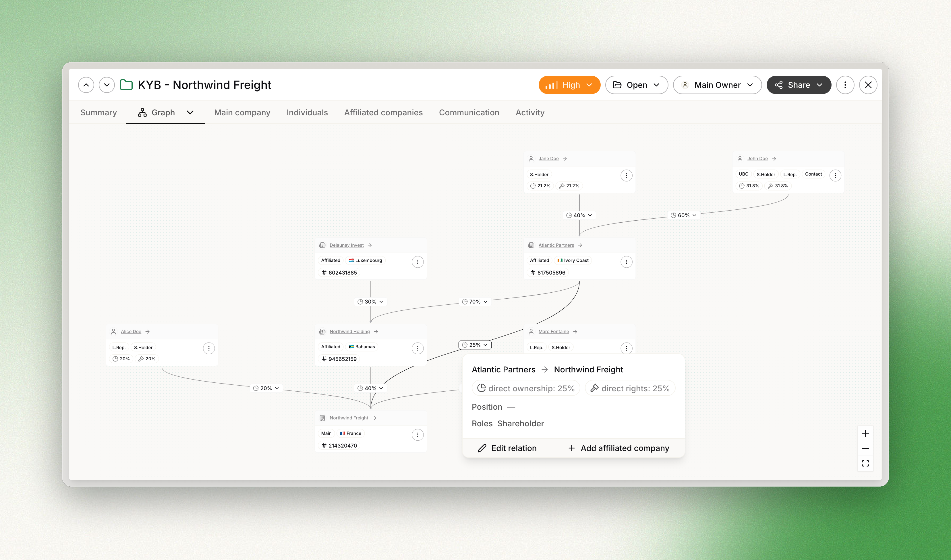The width and height of the screenshot is (951, 560).
Task: Switch to the Activity tab
Action: [530, 112]
